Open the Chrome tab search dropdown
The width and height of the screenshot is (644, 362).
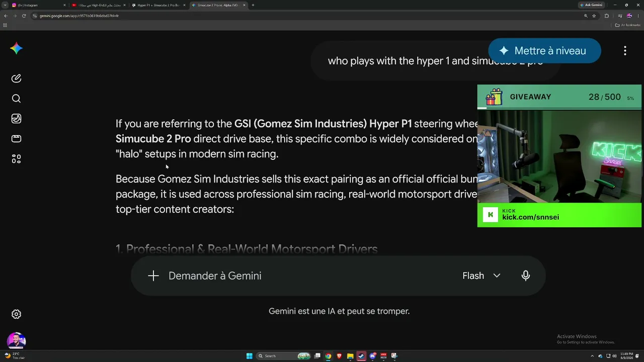tap(5, 5)
